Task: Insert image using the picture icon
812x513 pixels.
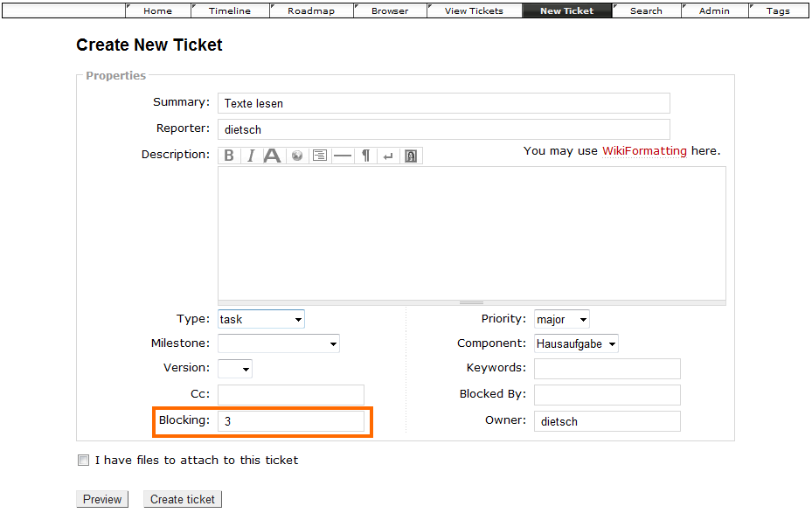Action: (411, 156)
